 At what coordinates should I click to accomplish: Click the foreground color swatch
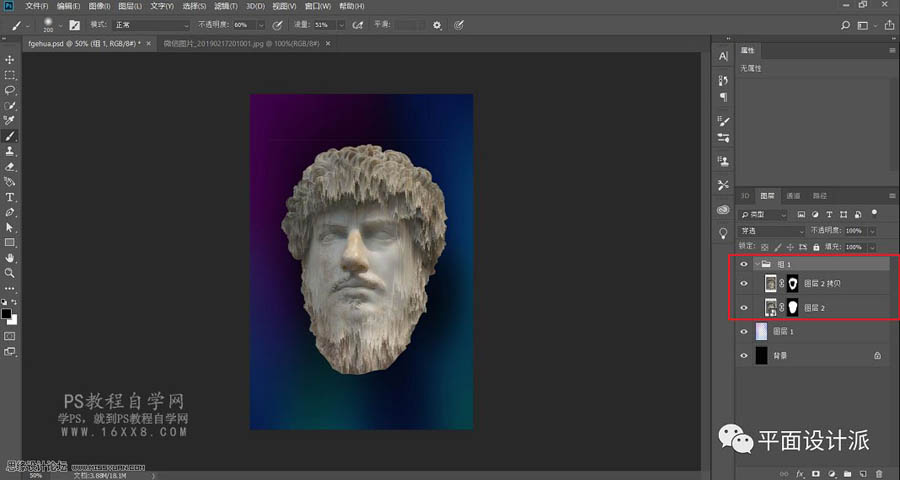pos(7,313)
